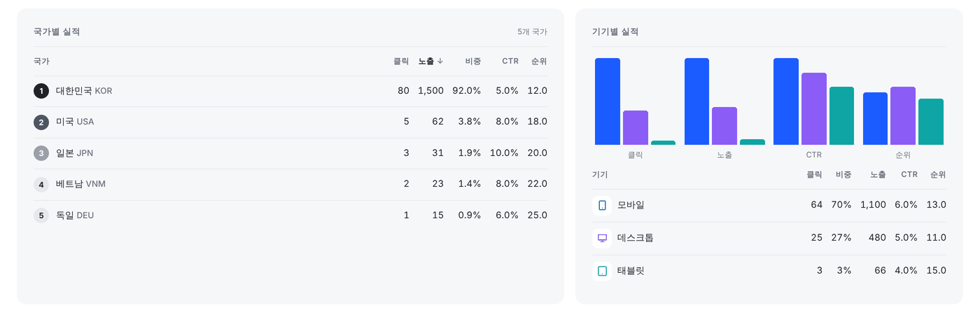Click 15.0 rank value in 태블릿 row

coord(936,271)
